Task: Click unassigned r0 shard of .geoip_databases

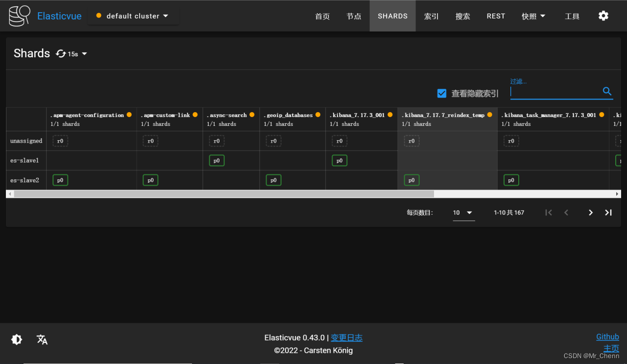Action: [273, 141]
